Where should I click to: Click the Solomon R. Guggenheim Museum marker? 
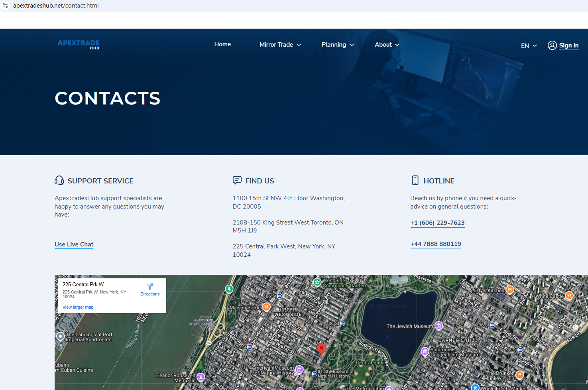tap(425, 351)
